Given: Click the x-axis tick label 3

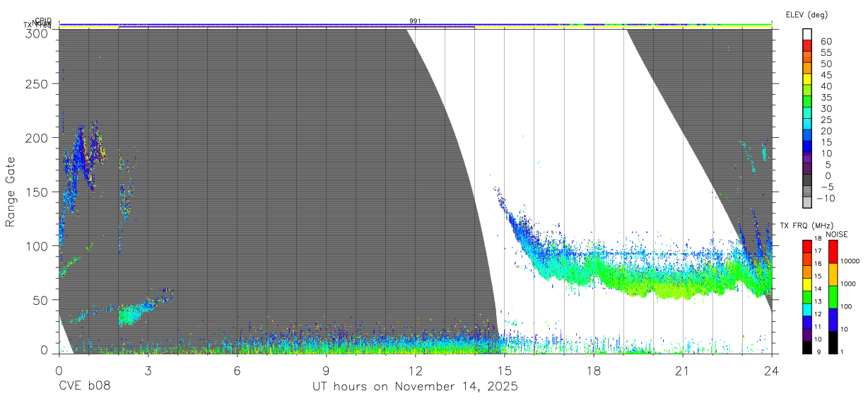Looking at the screenshot, I should [x=148, y=370].
